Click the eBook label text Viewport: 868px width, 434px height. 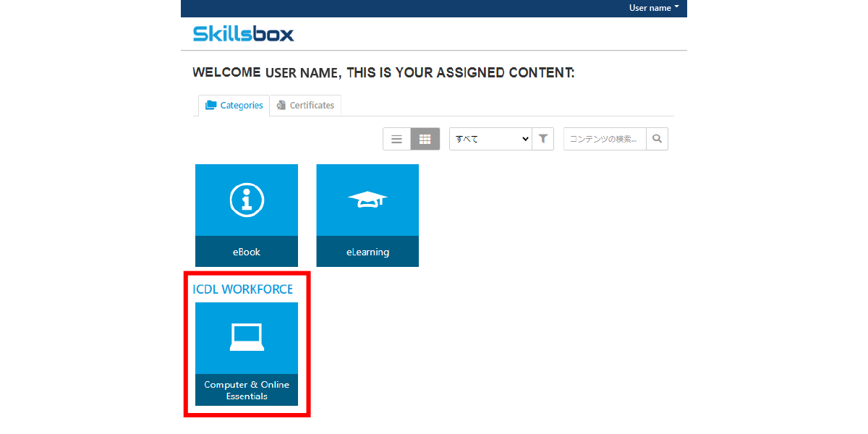tap(247, 252)
